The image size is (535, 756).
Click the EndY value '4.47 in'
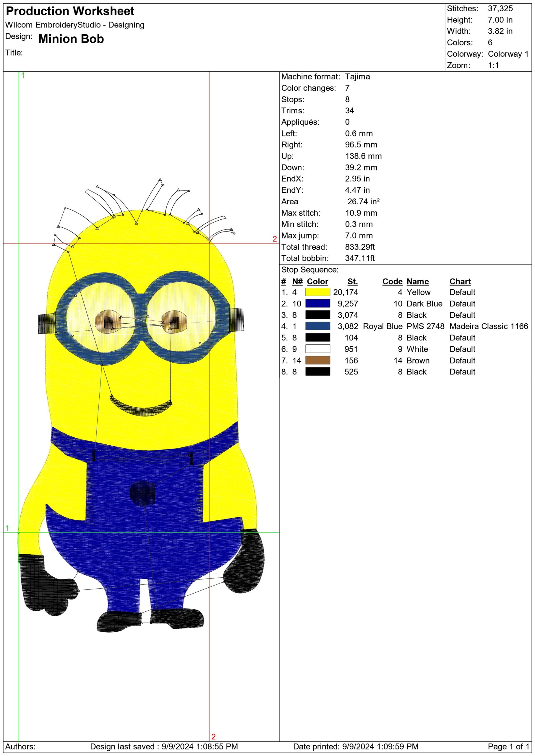pos(357,190)
